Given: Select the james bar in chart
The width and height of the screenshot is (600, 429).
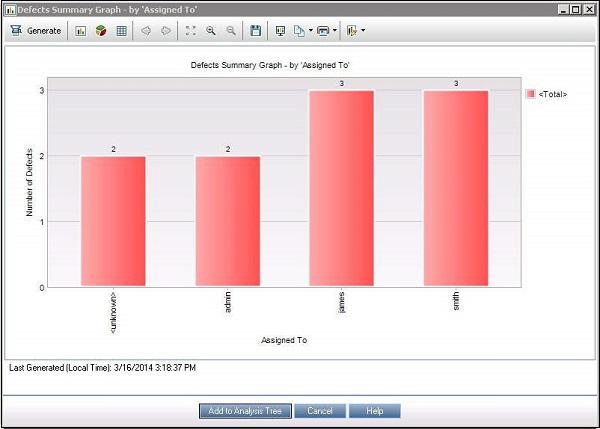Looking at the screenshot, I should [x=341, y=188].
